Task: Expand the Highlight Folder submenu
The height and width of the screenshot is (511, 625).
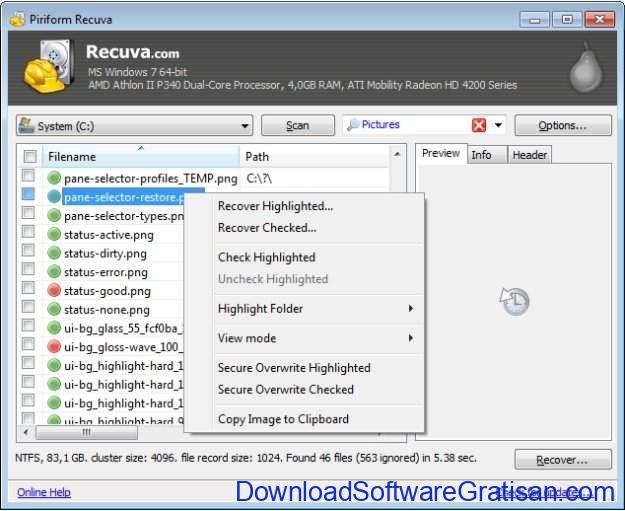Action: click(315, 309)
